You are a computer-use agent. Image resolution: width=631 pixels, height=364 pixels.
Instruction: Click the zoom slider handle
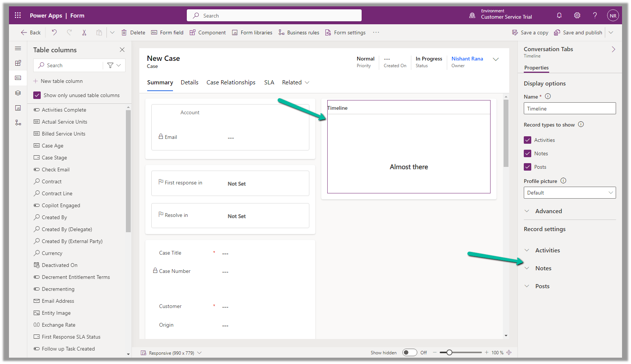tap(449, 352)
